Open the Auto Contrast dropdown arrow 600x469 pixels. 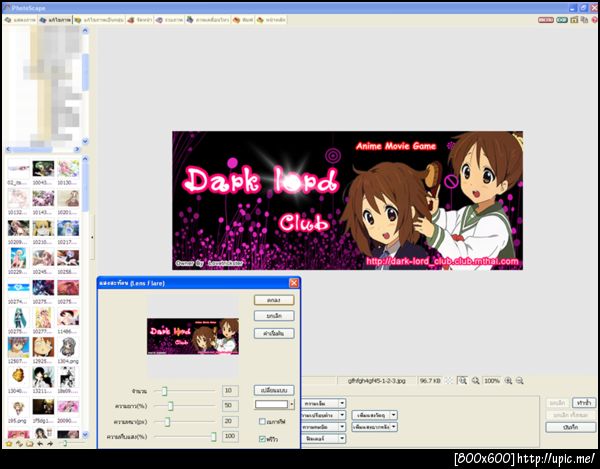(x=342, y=415)
